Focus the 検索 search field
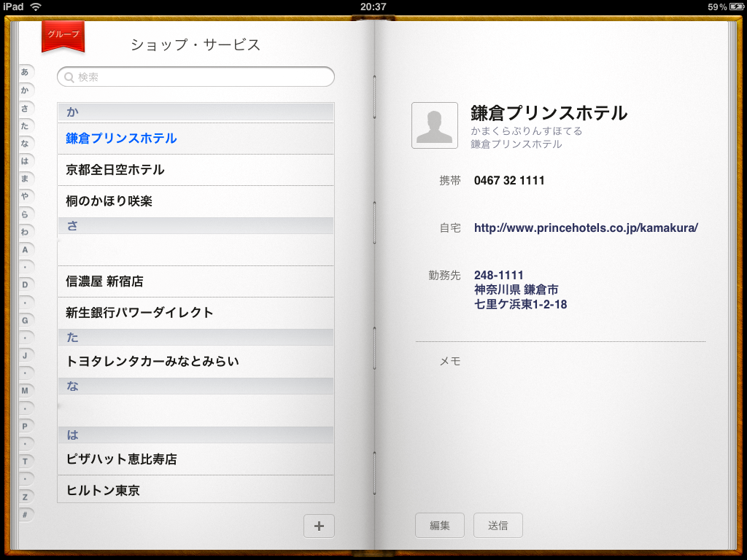This screenshot has height=560, width=747. coord(197,77)
